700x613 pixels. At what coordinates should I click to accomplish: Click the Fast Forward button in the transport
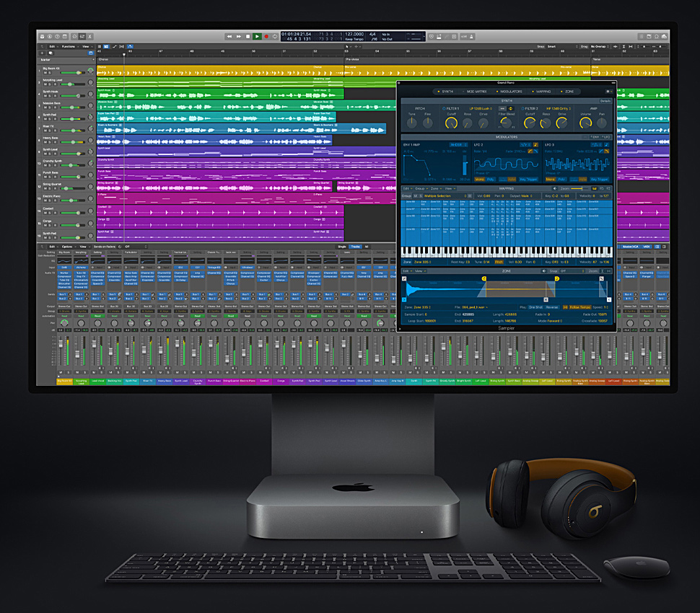pyautogui.click(x=239, y=36)
